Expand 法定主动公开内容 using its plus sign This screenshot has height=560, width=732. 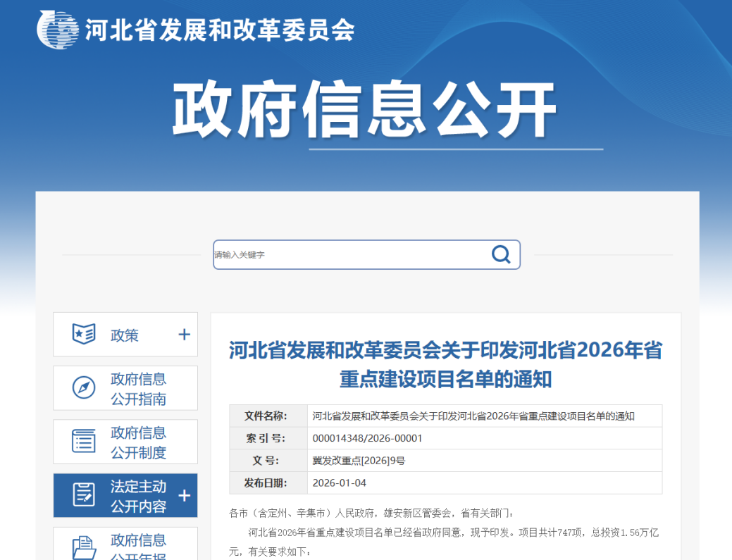pos(184,496)
